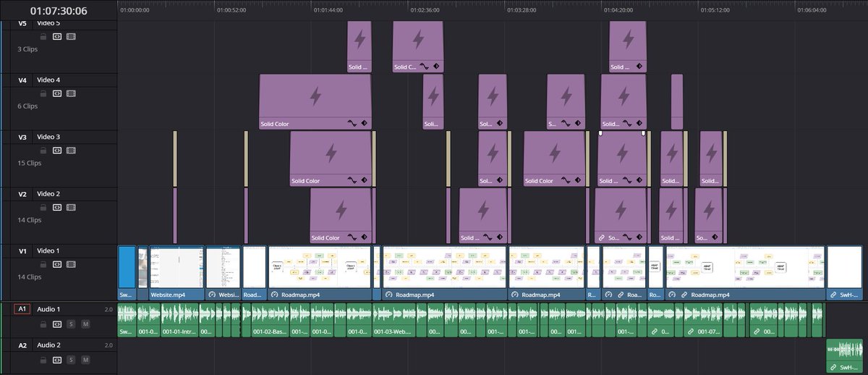Click speed-change icon on the 'Websi...' clip

213,295
